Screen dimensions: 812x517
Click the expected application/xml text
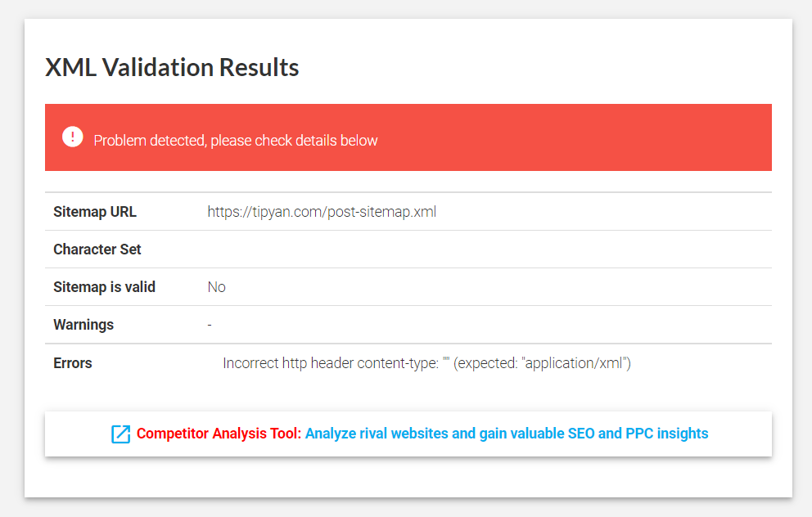pos(543,363)
